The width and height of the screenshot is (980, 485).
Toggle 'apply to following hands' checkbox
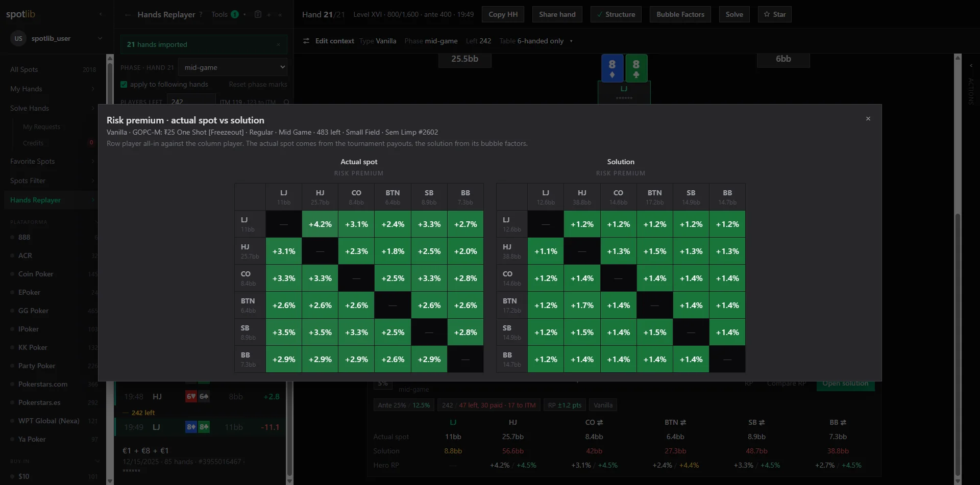[x=124, y=84]
